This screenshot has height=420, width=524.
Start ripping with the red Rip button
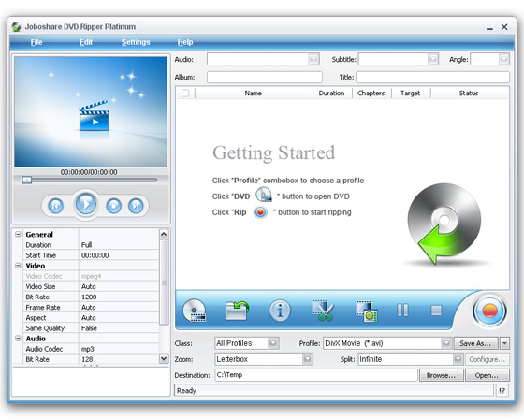(x=489, y=311)
